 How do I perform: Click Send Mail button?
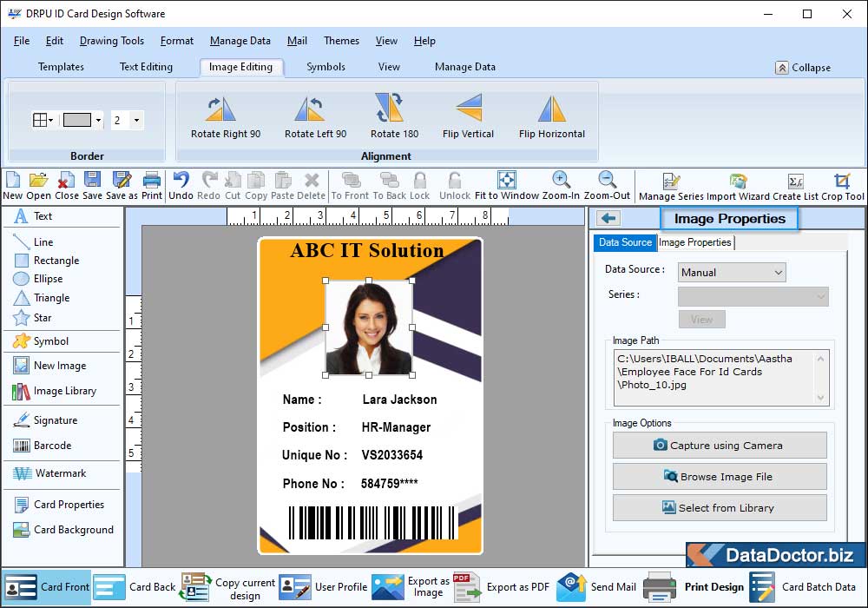click(x=596, y=587)
